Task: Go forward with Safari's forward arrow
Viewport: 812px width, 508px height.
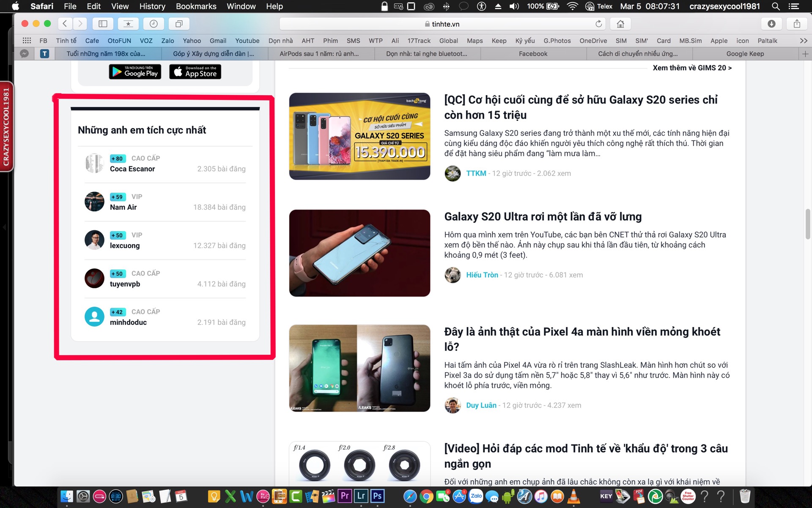Action: point(80,24)
